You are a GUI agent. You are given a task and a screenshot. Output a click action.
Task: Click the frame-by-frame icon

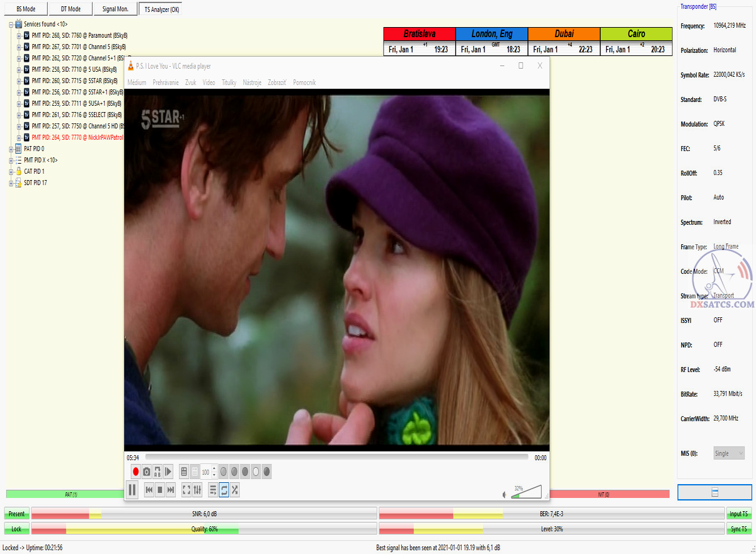(x=168, y=472)
